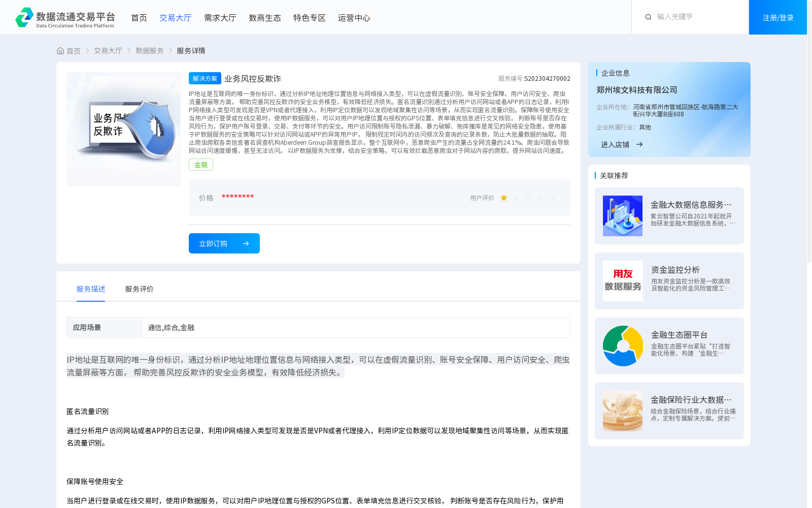The image size is (812, 508).
Task: Switch to the 服务描述 tab
Action: [x=91, y=289]
